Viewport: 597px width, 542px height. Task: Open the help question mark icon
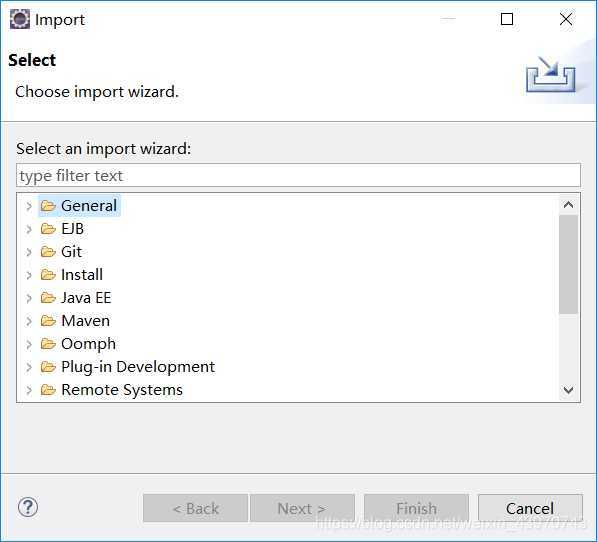28,507
